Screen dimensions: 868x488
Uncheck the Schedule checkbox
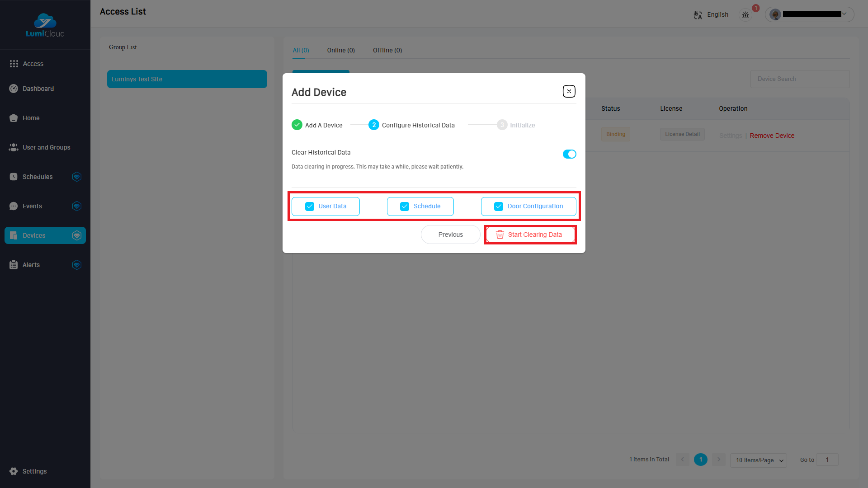click(405, 206)
